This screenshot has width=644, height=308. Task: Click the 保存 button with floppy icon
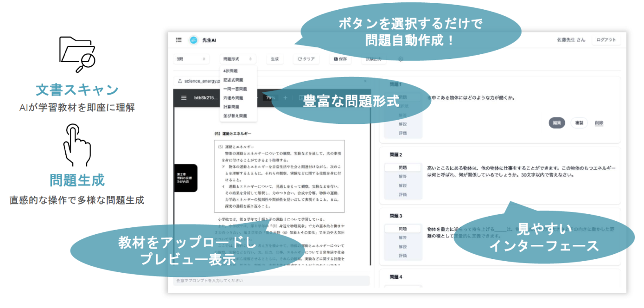[x=340, y=59]
